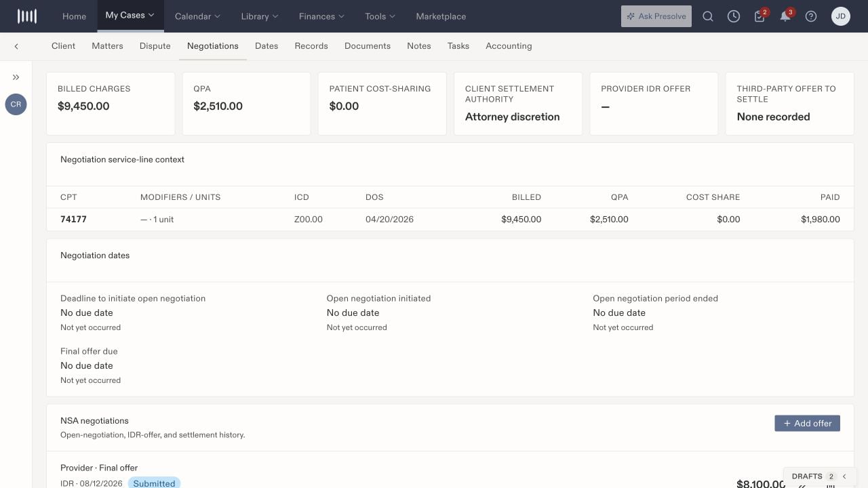Open the Library dropdown menu
The image size is (868, 488).
click(260, 16)
